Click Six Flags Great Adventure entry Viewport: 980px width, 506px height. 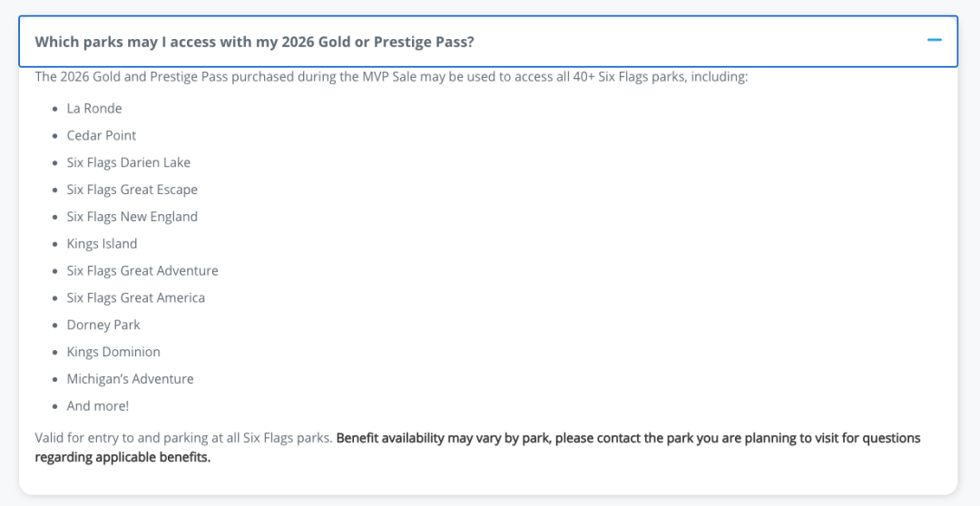click(142, 270)
